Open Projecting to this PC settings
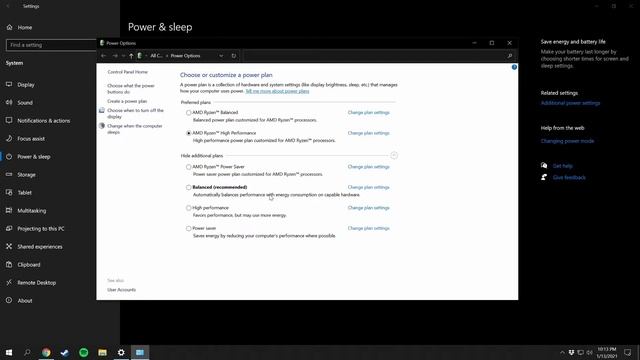This screenshot has width=640, height=360. coord(41,229)
